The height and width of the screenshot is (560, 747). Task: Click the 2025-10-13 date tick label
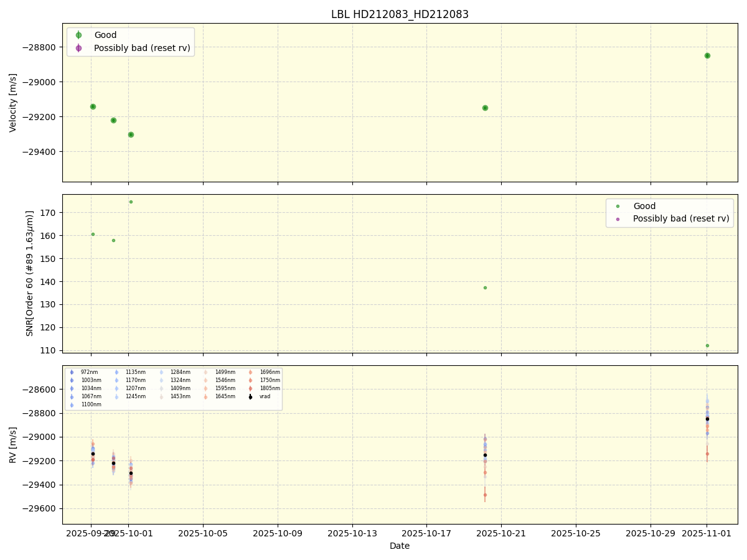point(352,533)
